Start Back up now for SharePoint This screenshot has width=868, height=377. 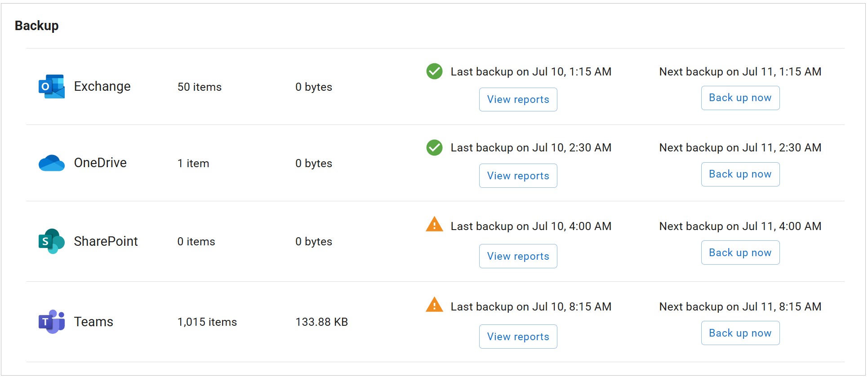[740, 253]
